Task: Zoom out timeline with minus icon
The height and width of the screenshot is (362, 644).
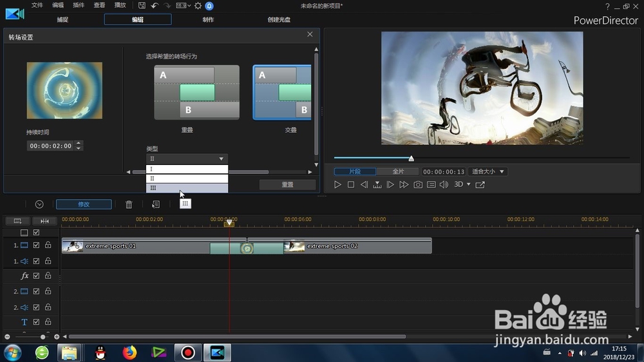Action: pyautogui.click(x=7, y=336)
